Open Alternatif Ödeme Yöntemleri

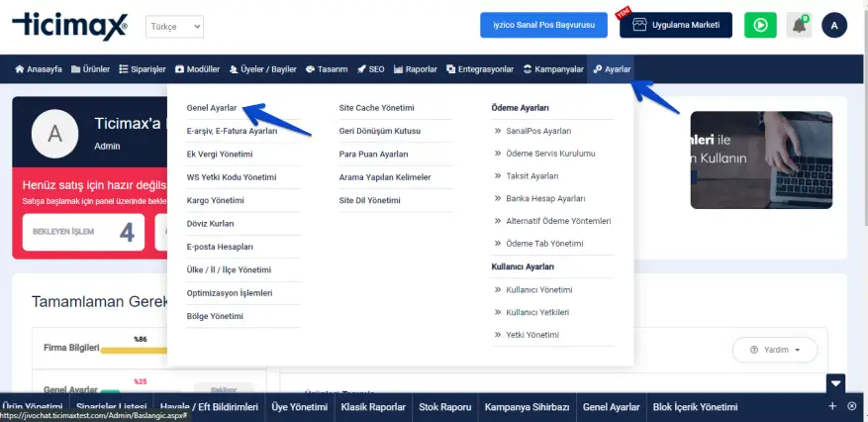[x=558, y=221]
